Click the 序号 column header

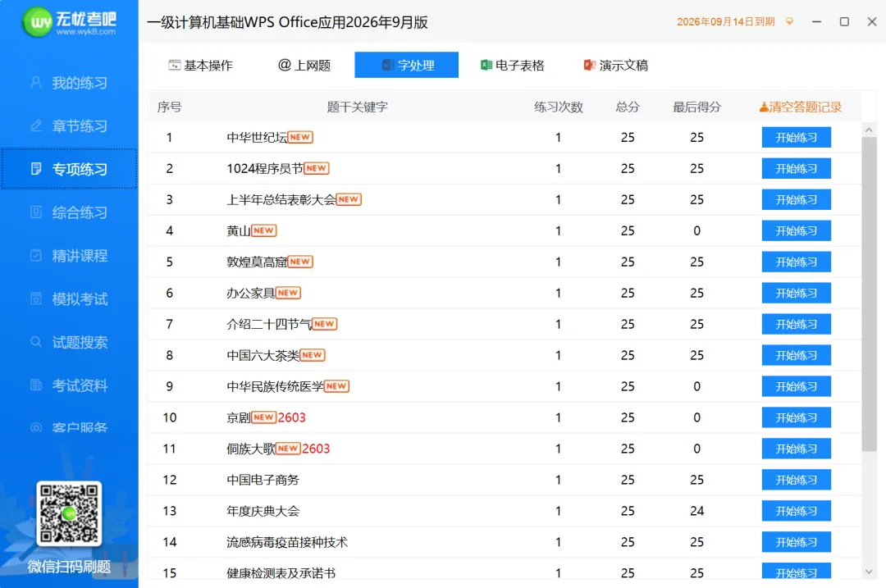[170, 107]
